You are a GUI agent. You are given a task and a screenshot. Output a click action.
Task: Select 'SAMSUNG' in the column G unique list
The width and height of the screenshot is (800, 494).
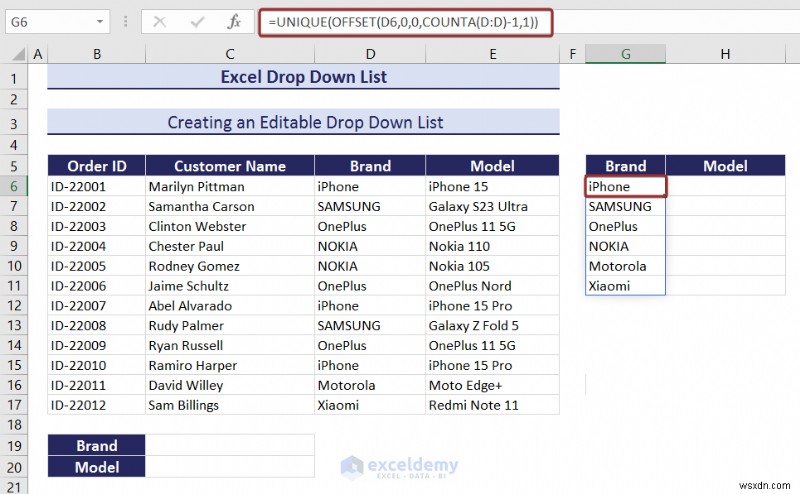[626, 206]
